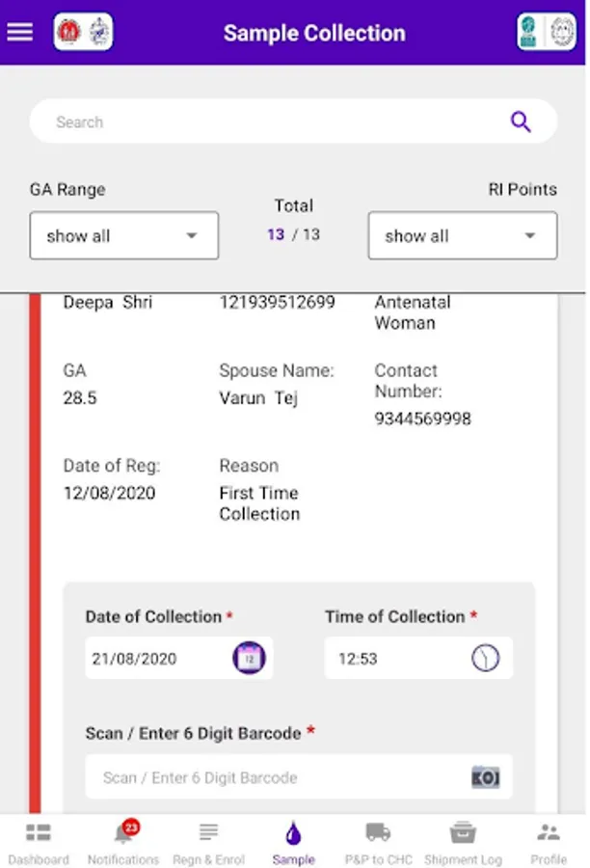Open the Profile tab
Viewport: 590px width, 868px height.
[549, 841]
